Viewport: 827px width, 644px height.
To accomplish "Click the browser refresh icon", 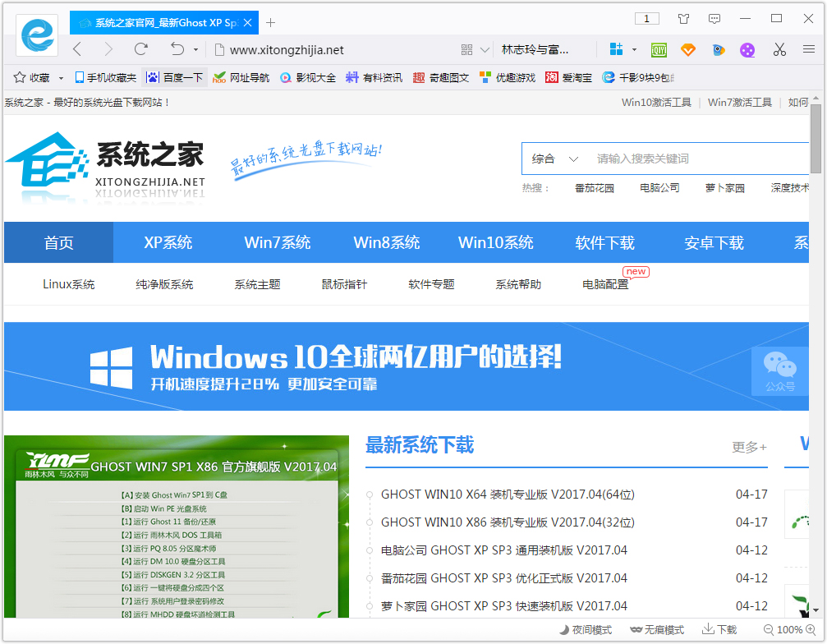I will (141, 49).
